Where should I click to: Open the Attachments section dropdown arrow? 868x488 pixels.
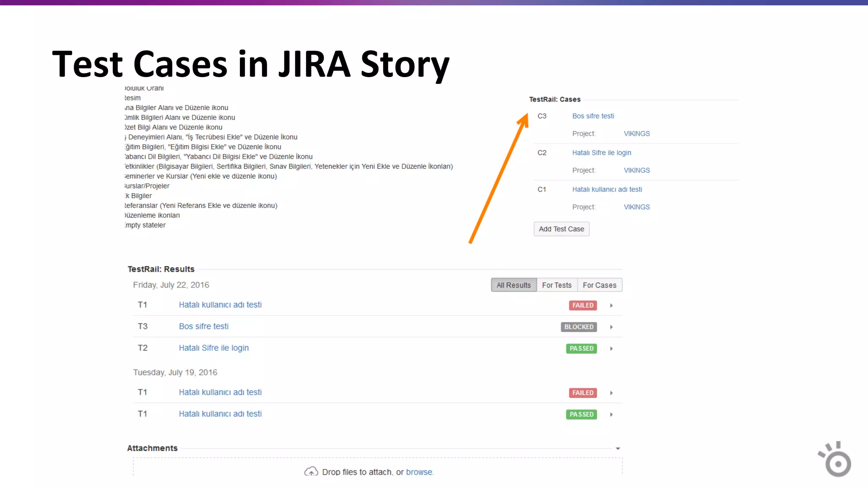click(618, 449)
